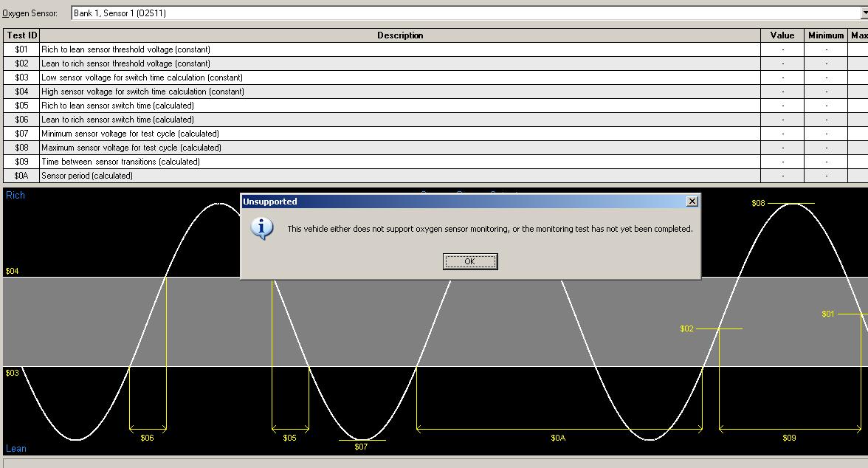Click the $06 switch time marker

(147, 438)
